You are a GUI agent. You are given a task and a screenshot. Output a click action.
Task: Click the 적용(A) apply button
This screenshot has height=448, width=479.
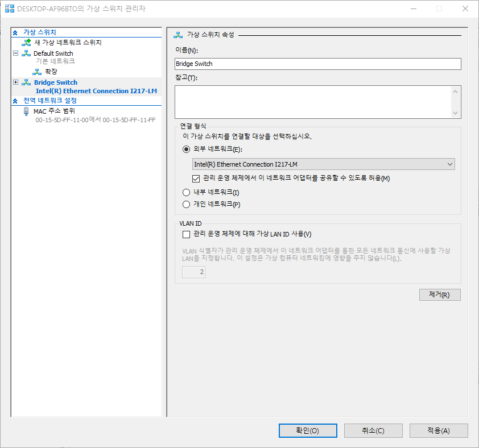pos(439,430)
